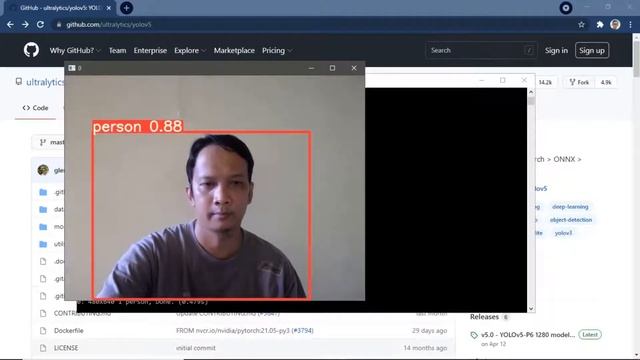
Task: Open the Chrome profile avatar
Action: (615, 24)
